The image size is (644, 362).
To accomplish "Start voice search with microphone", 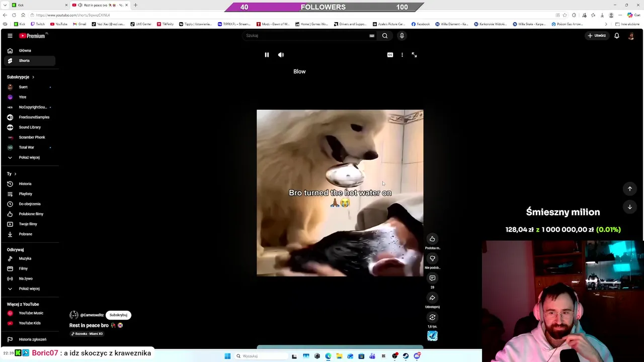I will (401, 36).
